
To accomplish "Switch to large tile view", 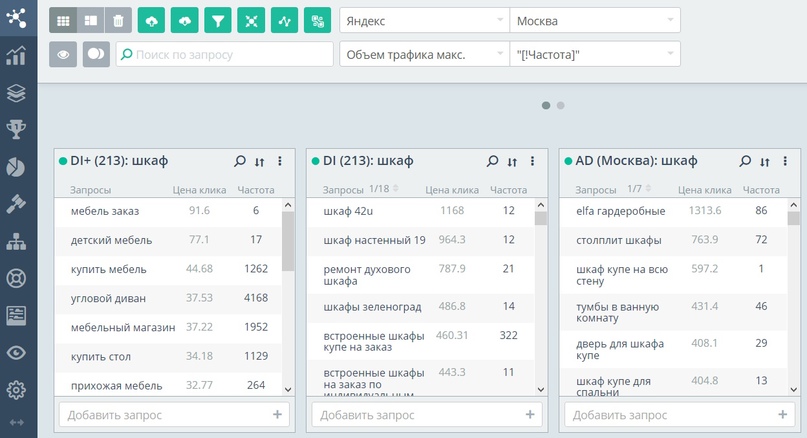I will coord(91,21).
